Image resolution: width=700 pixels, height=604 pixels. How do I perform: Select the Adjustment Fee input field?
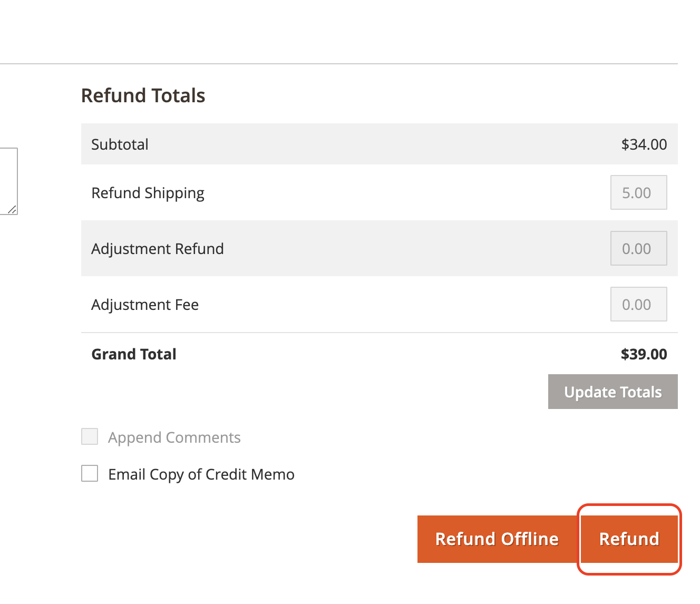[639, 304]
